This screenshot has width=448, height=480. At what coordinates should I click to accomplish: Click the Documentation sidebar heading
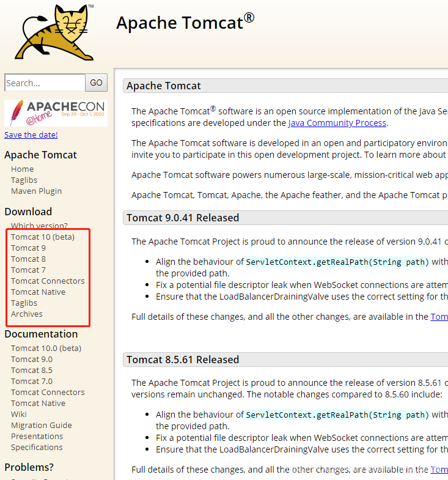41,334
